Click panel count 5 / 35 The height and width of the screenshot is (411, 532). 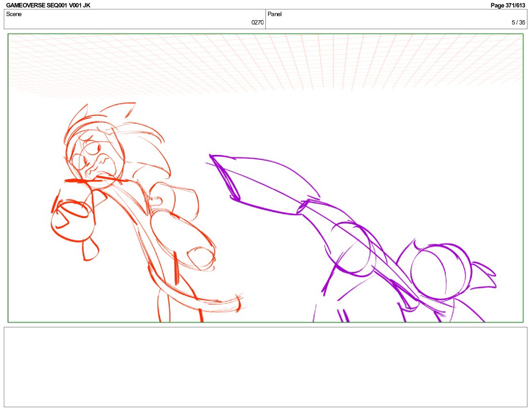pos(518,22)
